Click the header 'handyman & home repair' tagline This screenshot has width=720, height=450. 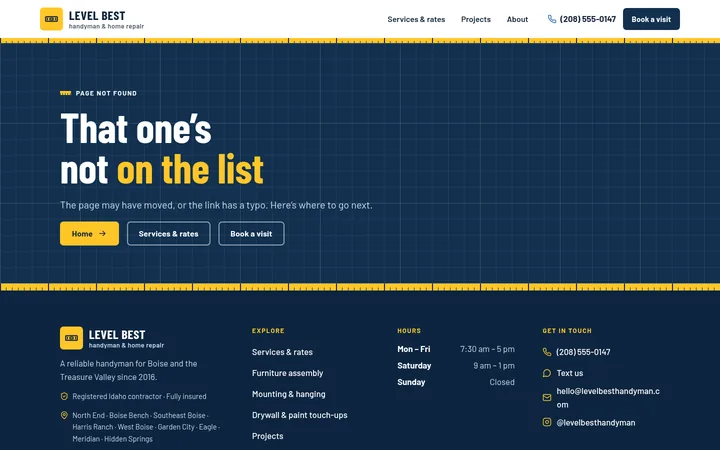coord(106,27)
